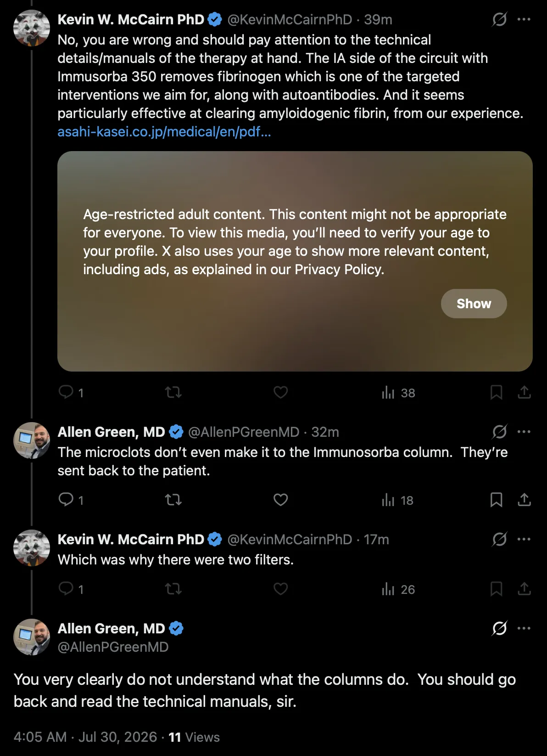Open @KevinMcCairnPhD handle on 17m tweet

290,539
